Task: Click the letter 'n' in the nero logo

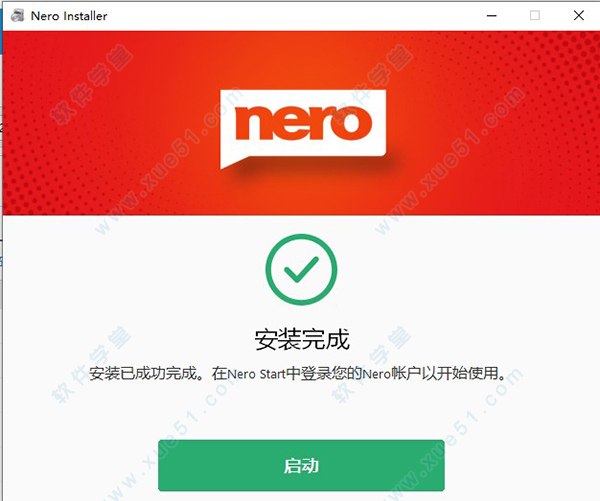Action: click(x=253, y=122)
